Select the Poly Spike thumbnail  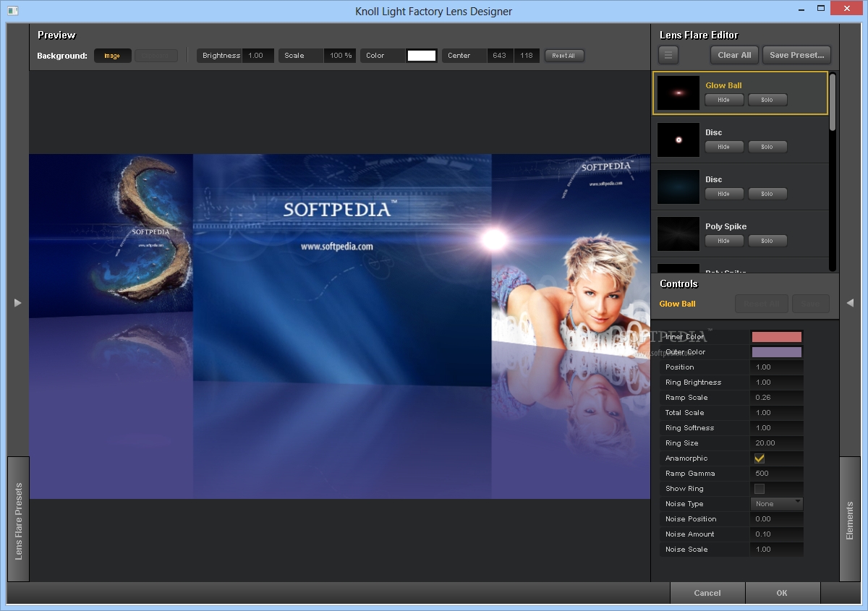[678, 234]
